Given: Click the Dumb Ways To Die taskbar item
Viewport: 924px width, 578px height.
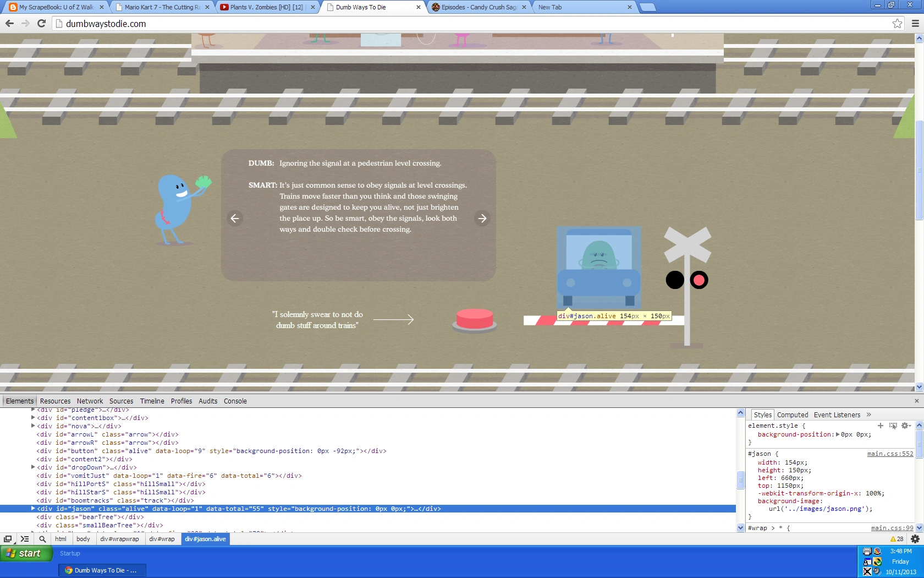Looking at the screenshot, I should [x=102, y=570].
